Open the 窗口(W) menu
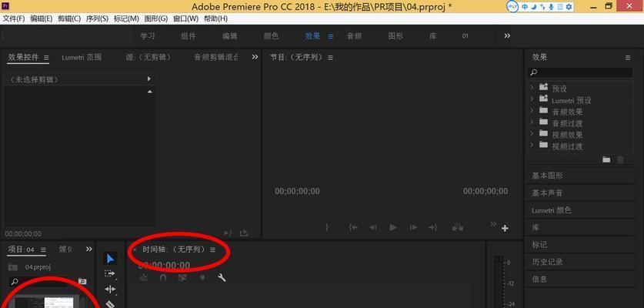 pyautogui.click(x=185, y=19)
